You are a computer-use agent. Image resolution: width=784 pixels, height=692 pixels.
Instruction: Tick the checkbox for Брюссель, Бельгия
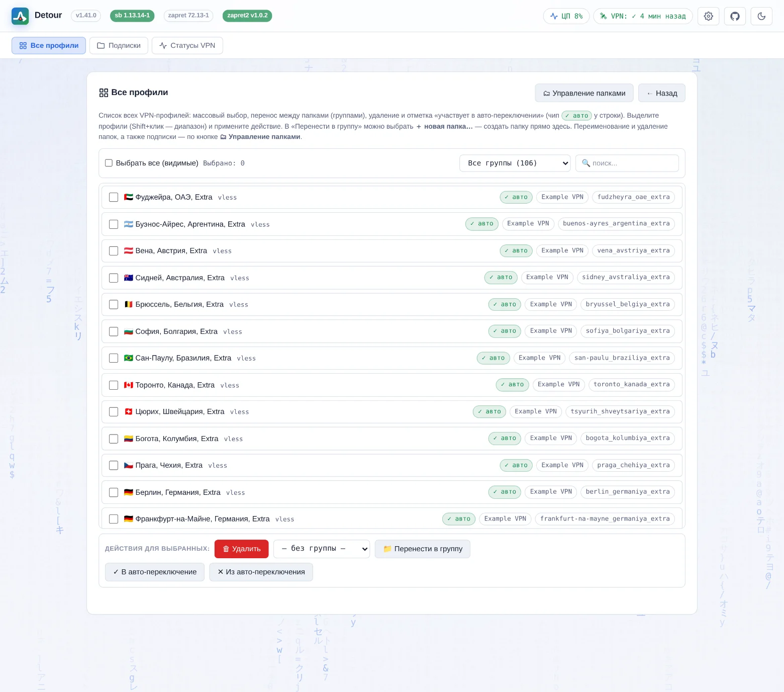(114, 304)
